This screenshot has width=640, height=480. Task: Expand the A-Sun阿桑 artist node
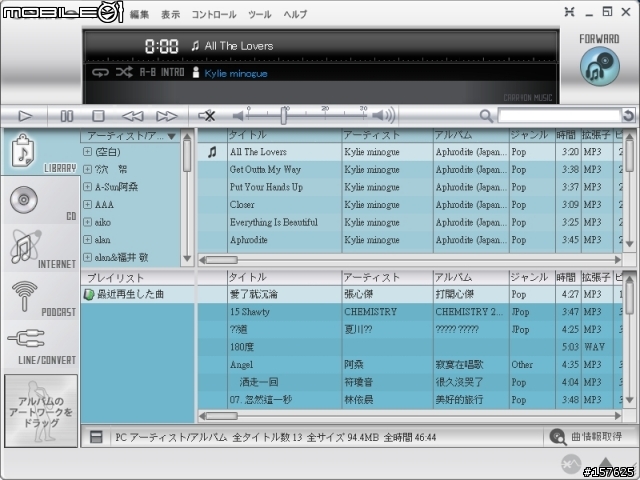pos(87,187)
